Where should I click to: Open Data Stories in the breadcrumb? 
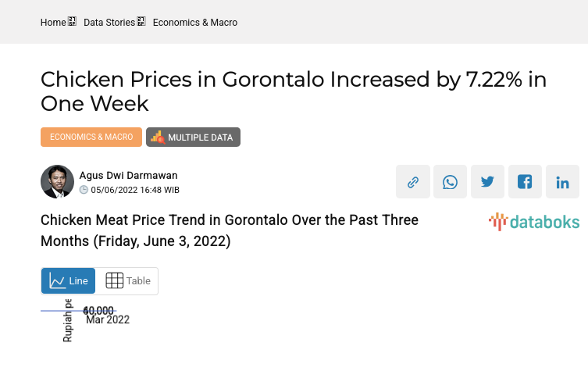pyautogui.click(x=109, y=23)
